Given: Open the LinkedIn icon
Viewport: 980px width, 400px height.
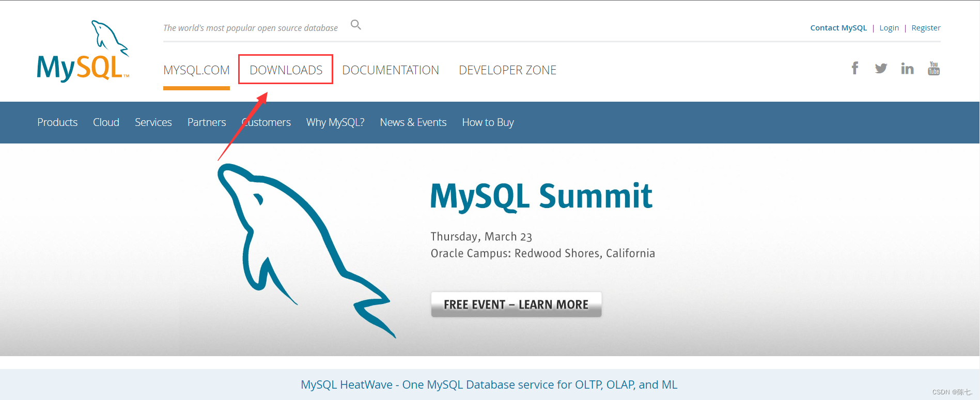Looking at the screenshot, I should (x=907, y=68).
